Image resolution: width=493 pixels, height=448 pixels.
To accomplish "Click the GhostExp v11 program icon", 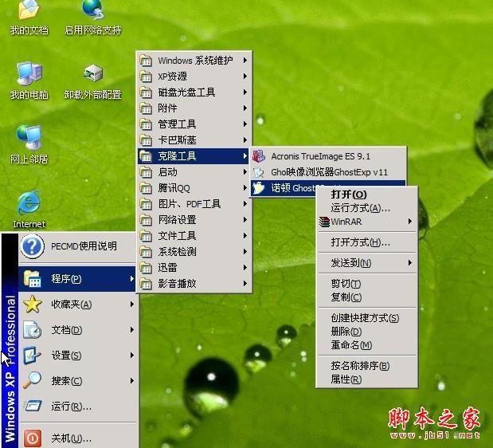I will point(259,172).
